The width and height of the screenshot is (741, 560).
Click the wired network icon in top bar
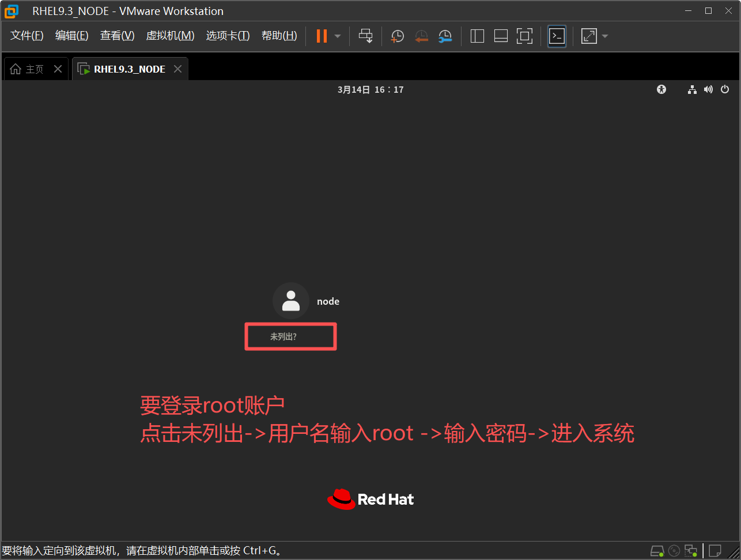click(x=692, y=89)
